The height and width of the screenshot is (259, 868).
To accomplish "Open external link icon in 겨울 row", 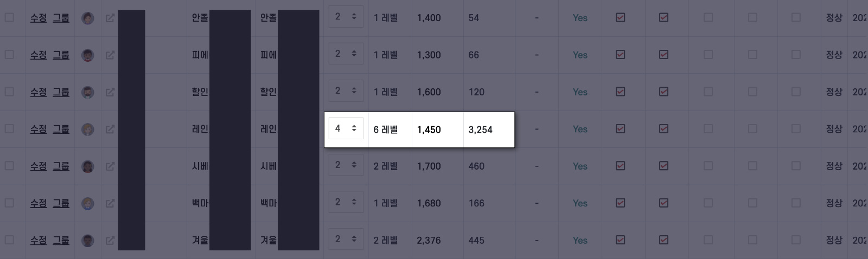I will [x=110, y=240].
